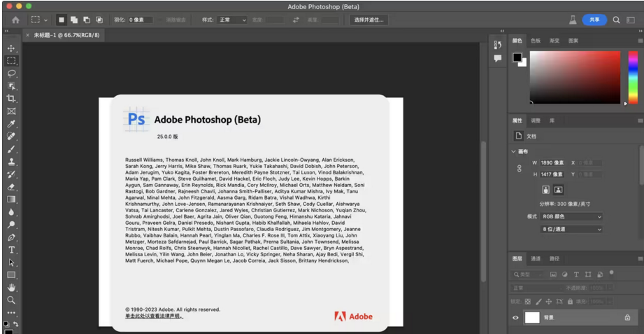Open the Edit Toolbar three-dots menu

pyautogui.click(x=11, y=312)
